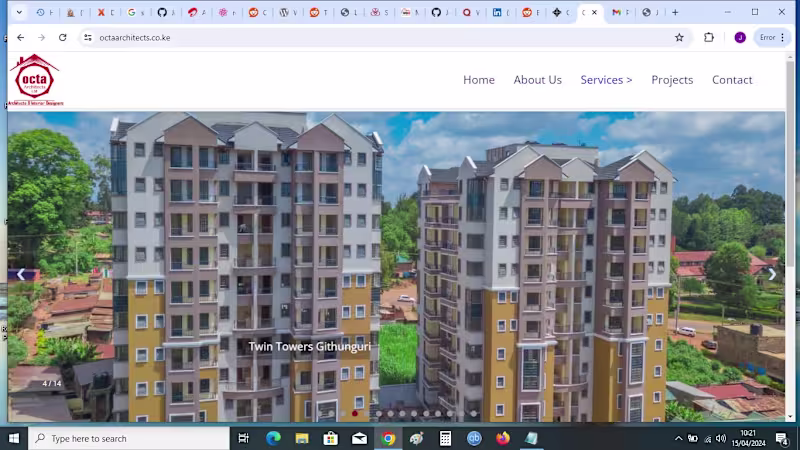Reload the octaarchitects.co.ke page
Image resolution: width=800 pixels, height=450 pixels.
(62, 37)
